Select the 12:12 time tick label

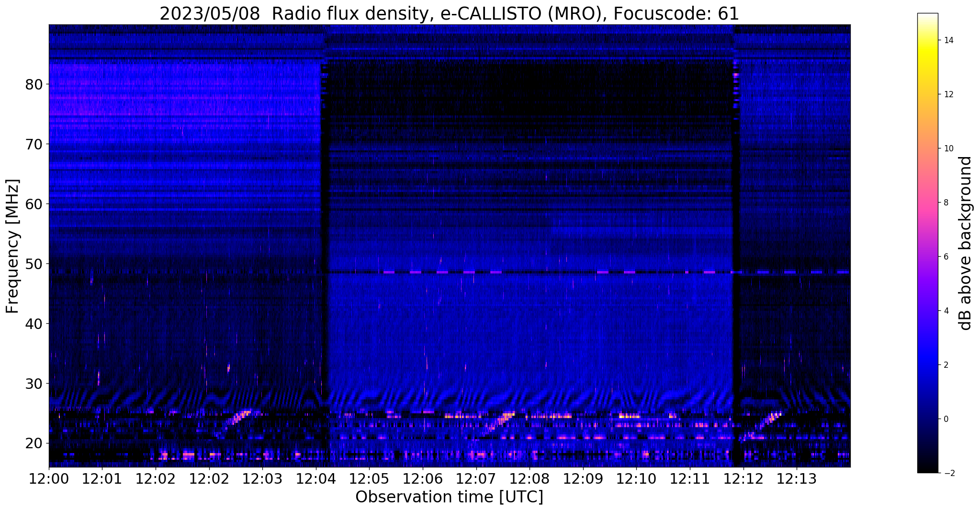[x=743, y=478]
